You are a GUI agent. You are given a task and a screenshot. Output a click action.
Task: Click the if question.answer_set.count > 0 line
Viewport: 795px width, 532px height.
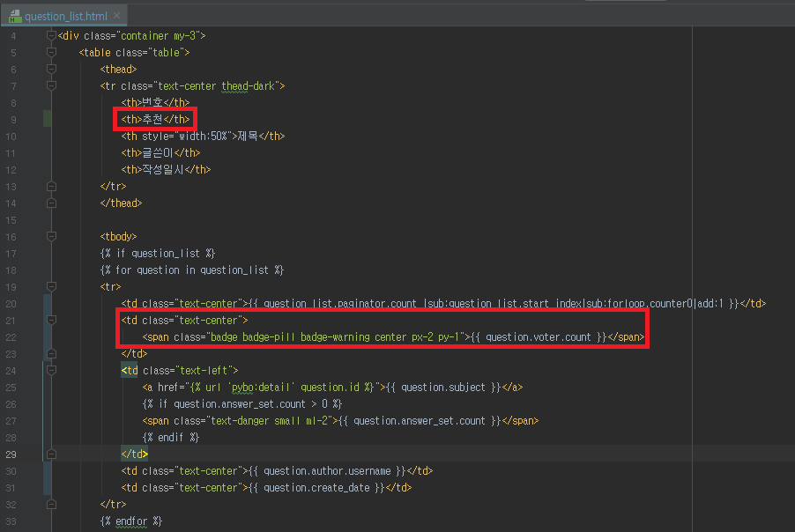coord(242,404)
